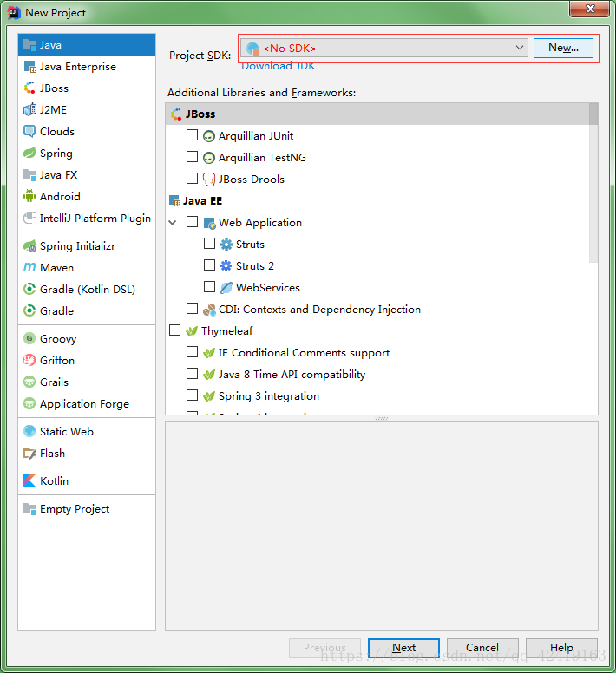This screenshot has width=616, height=673.
Task: Select the Gradle (Kotlin DSL) icon
Action: (x=29, y=289)
